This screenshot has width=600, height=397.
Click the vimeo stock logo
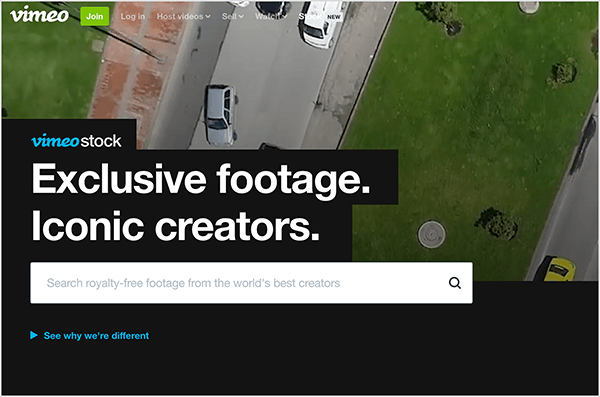(76, 141)
